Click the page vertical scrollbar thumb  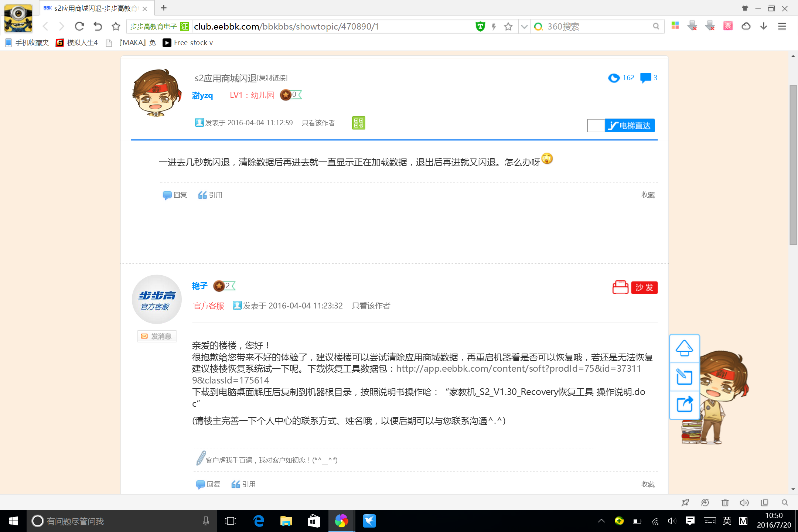pos(793,165)
